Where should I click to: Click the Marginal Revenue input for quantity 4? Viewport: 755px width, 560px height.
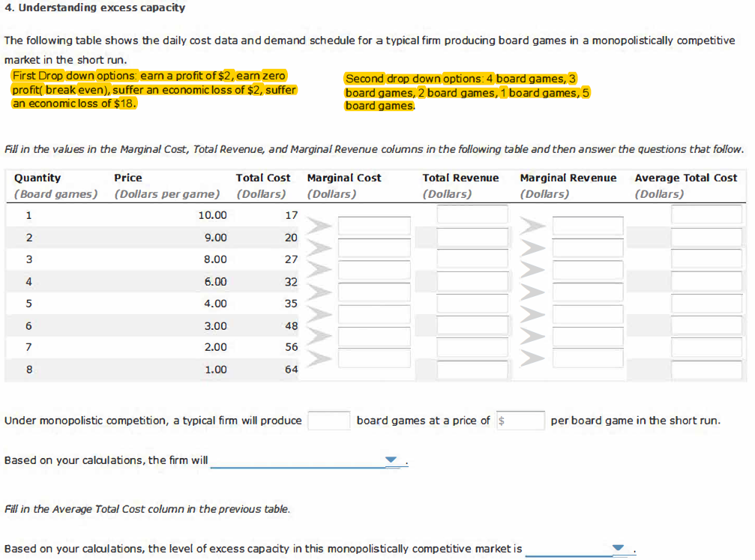[x=586, y=292]
